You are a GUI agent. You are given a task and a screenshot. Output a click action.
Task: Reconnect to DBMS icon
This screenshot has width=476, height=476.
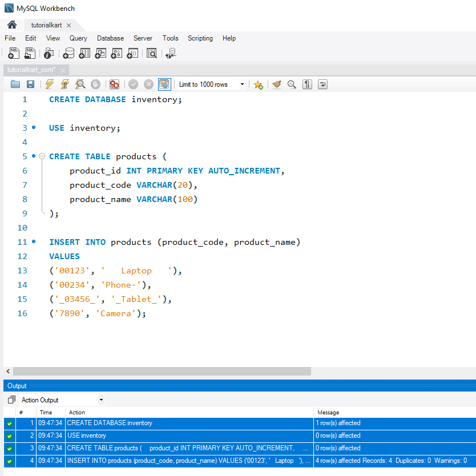click(171, 53)
